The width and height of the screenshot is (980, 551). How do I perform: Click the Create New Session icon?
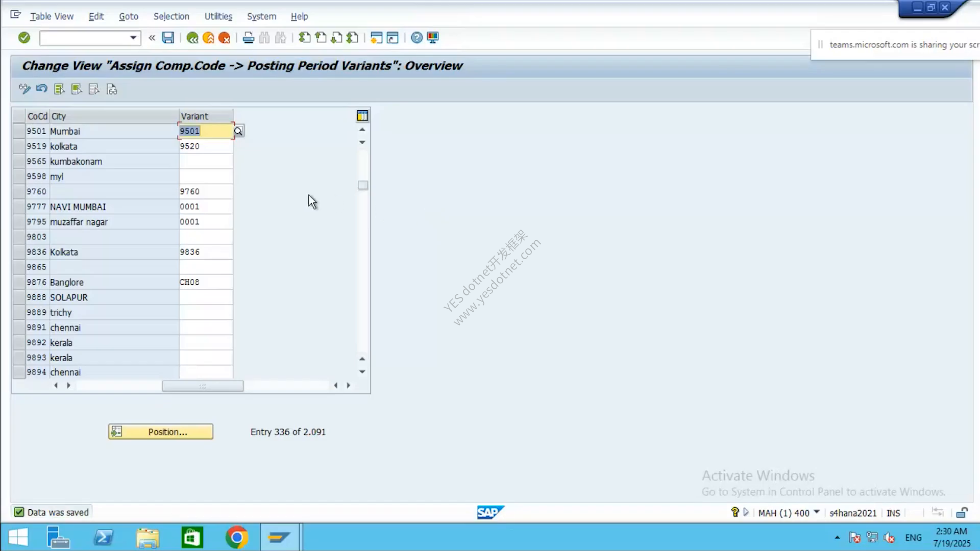click(x=376, y=38)
